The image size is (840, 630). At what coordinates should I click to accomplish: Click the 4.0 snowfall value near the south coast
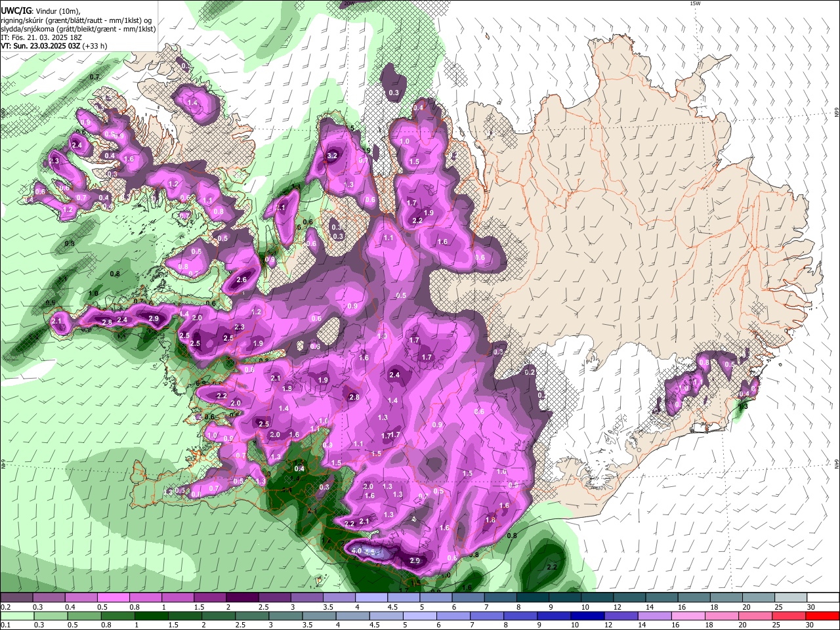tap(356, 551)
